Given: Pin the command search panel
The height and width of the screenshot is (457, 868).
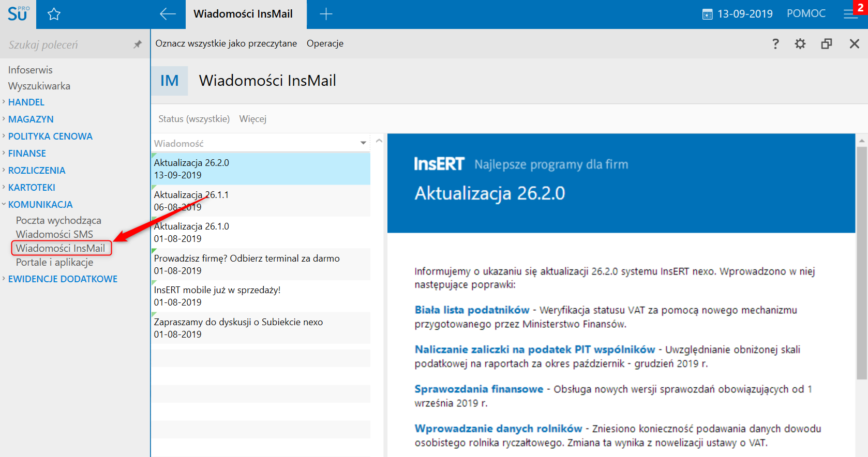Looking at the screenshot, I should pyautogui.click(x=138, y=44).
